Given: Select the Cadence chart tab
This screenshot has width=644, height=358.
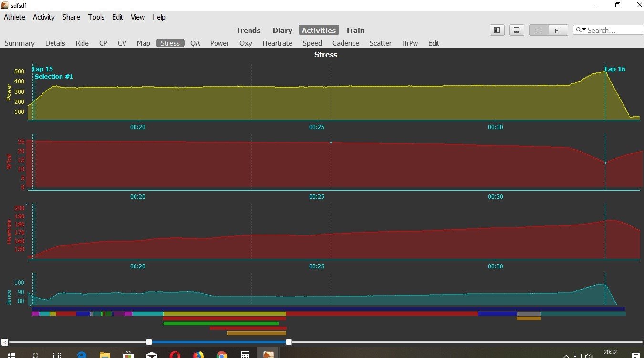Looking at the screenshot, I should (345, 43).
